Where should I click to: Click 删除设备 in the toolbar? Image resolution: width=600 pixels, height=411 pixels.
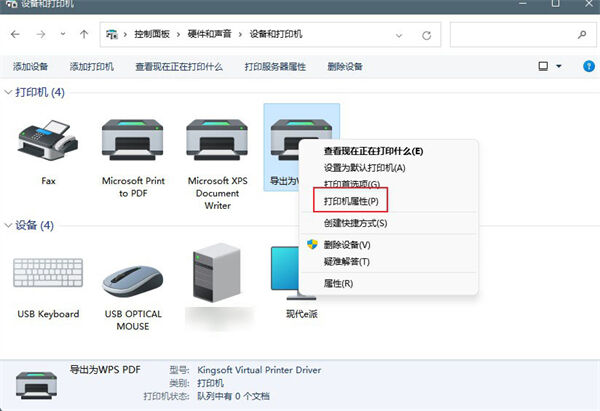point(345,67)
